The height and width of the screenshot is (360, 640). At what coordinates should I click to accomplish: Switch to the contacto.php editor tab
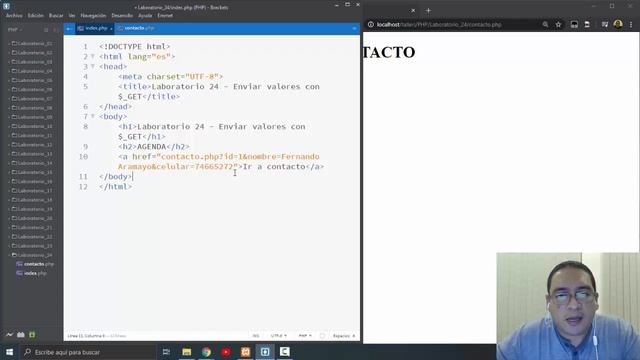click(136, 28)
